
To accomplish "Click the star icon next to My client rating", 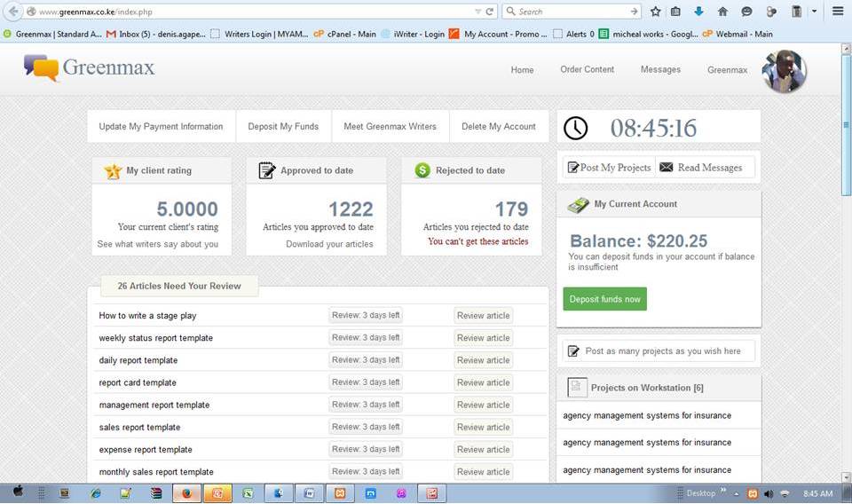I will pyautogui.click(x=113, y=171).
